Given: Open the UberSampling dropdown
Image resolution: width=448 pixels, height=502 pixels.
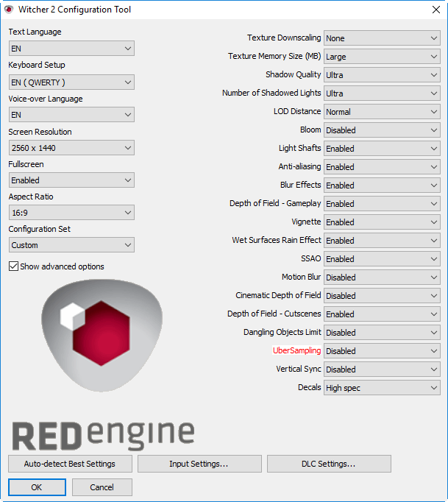Looking at the screenshot, I should (382, 351).
